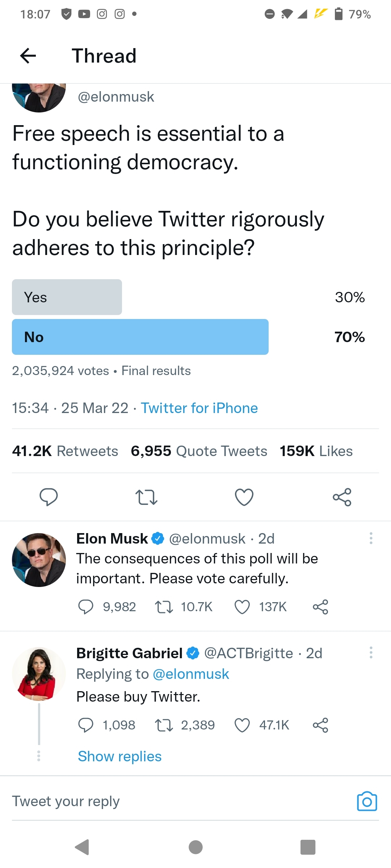
Task: Open camera icon in reply box
Action: point(367,801)
